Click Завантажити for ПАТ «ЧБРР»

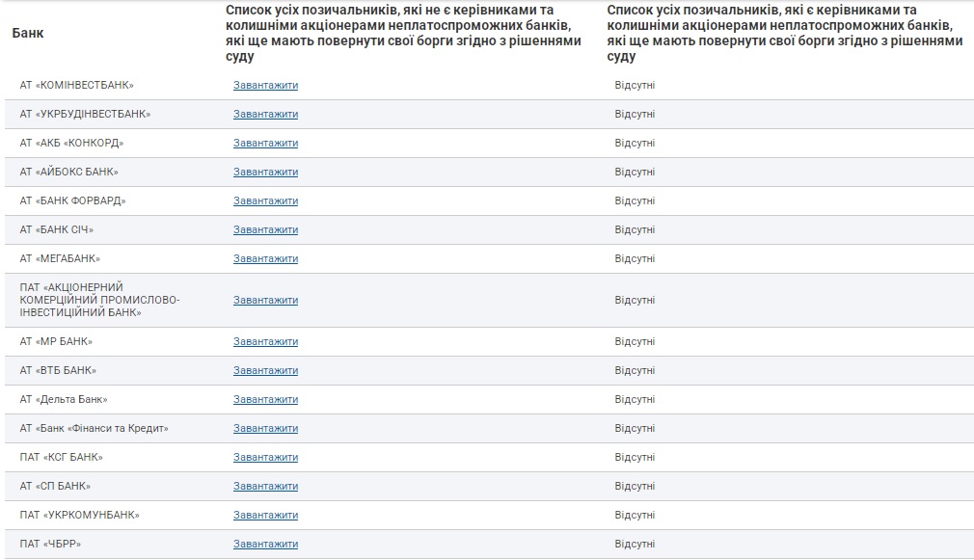(x=265, y=544)
